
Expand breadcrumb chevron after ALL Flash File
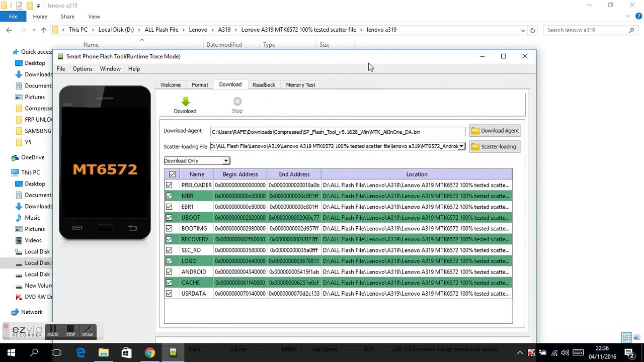184,30
